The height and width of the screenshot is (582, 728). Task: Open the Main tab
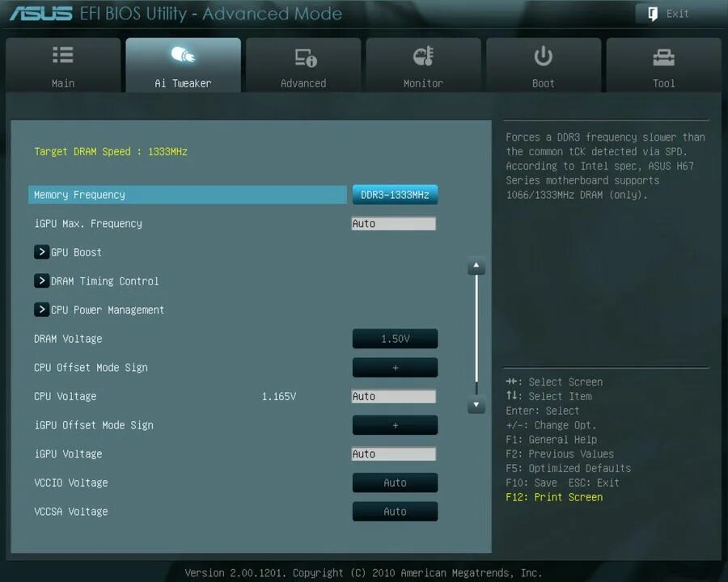tap(63, 65)
